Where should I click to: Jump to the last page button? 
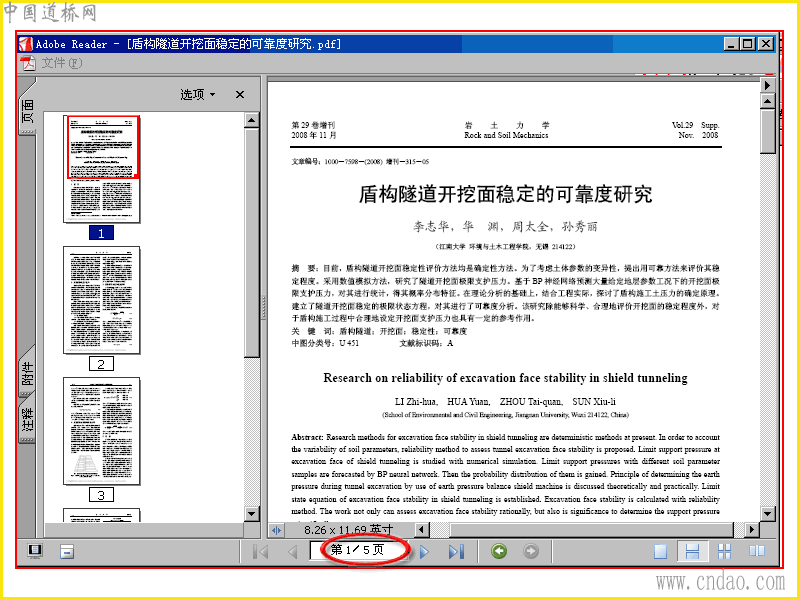coord(456,552)
